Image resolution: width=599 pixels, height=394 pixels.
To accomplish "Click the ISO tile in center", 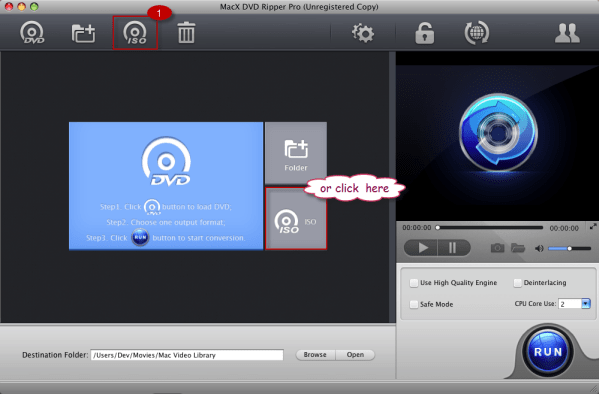I will pyautogui.click(x=296, y=219).
